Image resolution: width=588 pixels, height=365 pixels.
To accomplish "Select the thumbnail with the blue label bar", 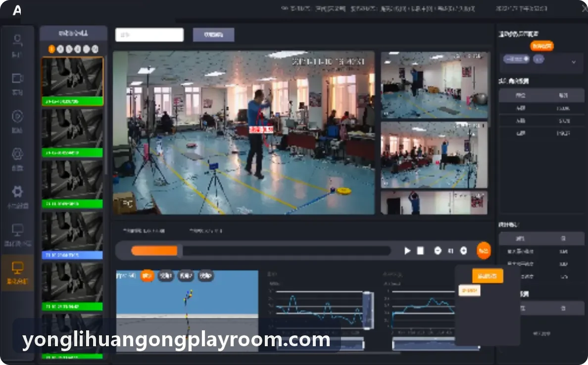I will coord(72,235).
